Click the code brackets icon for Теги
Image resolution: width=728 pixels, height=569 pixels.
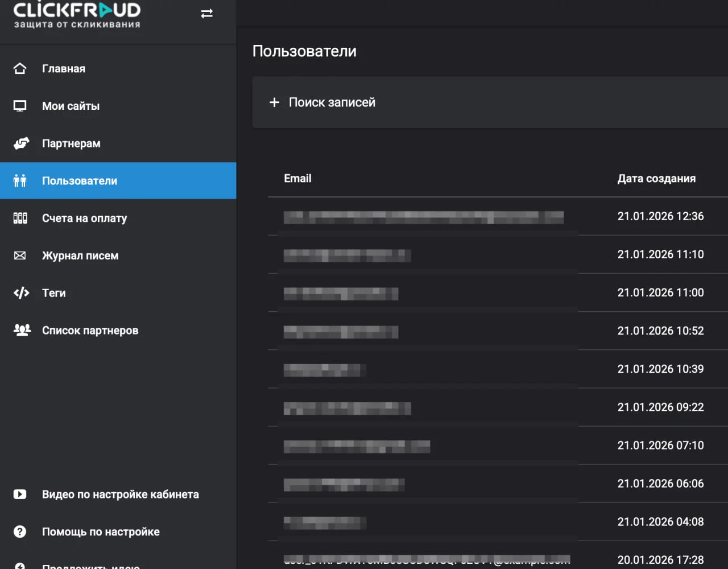tap(21, 293)
